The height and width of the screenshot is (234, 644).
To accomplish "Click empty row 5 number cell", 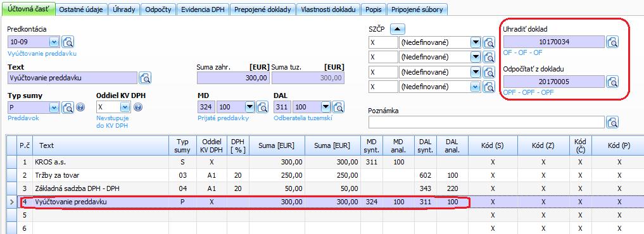I will (25, 215).
